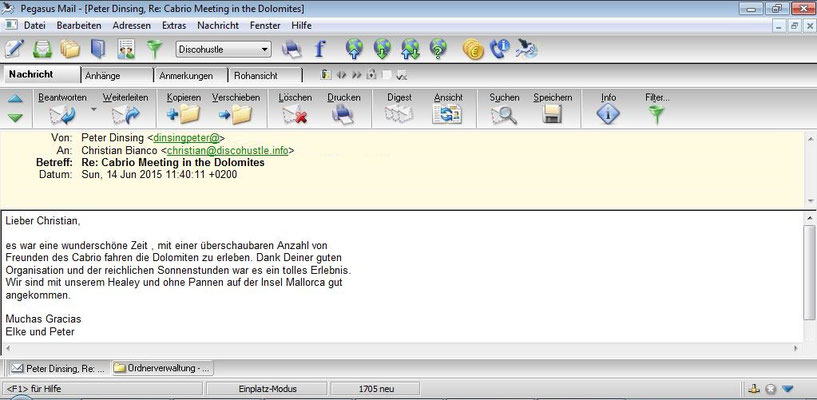Open the Extras menu
The height and width of the screenshot is (400, 817).
[174, 26]
